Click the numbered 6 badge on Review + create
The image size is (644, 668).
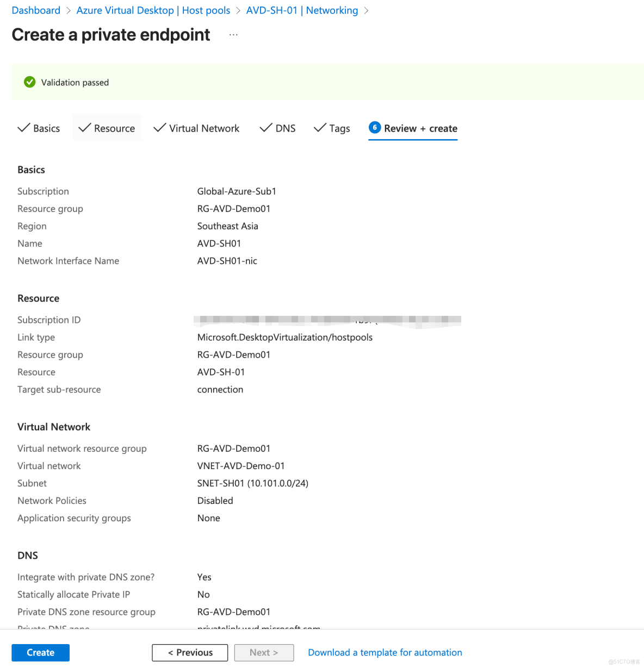pos(375,128)
